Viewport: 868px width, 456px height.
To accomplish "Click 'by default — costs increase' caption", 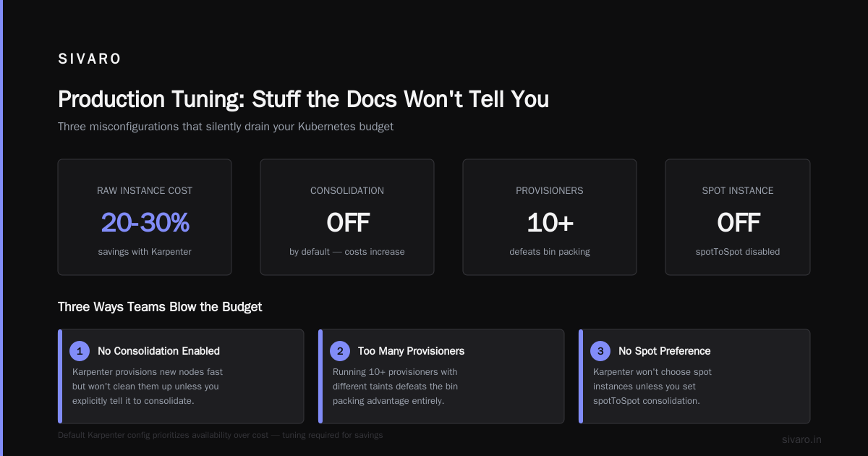I will point(347,252).
